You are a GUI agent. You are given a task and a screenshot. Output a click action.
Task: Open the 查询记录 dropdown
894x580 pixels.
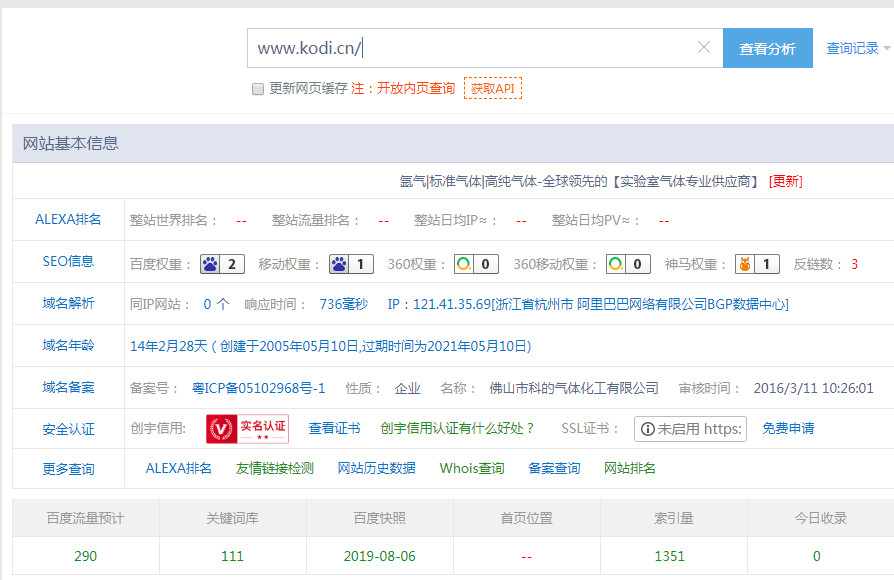857,48
